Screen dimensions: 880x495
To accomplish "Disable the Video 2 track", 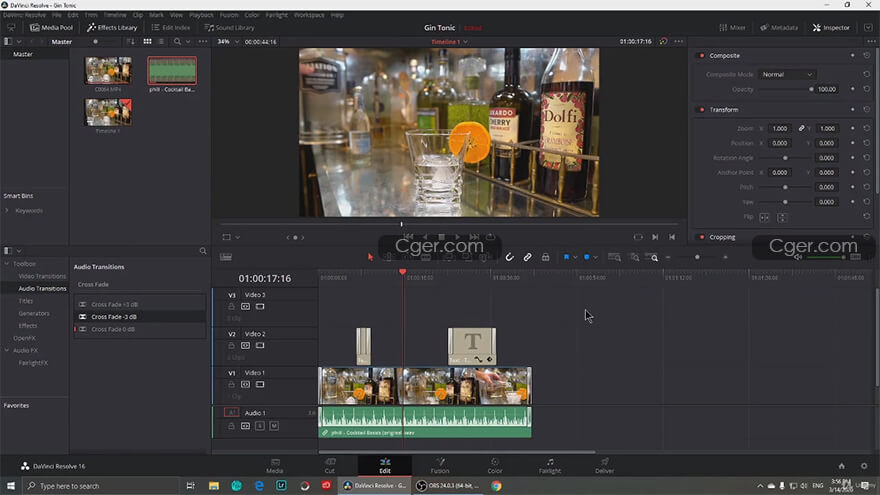I will coord(260,346).
